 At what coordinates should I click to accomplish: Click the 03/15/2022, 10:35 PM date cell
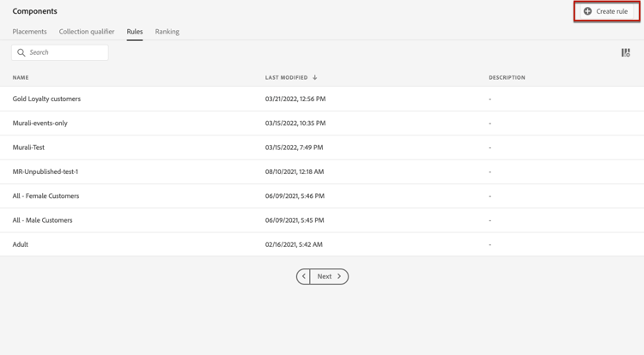tap(295, 123)
